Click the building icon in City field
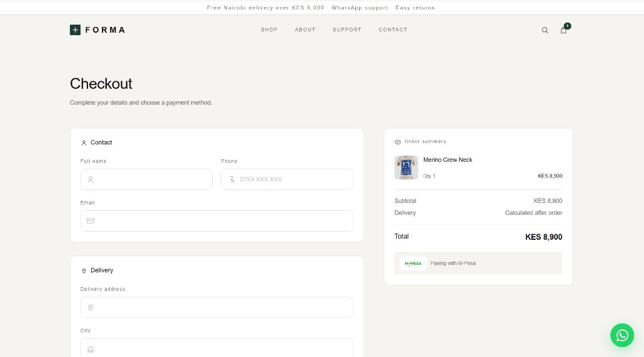Image resolution: width=644 pixels, height=357 pixels. coord(91,349)
